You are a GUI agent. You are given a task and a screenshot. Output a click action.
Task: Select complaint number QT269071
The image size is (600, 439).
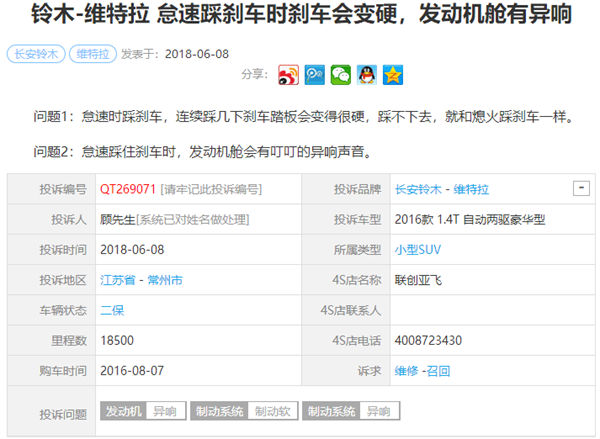[128, 189]
